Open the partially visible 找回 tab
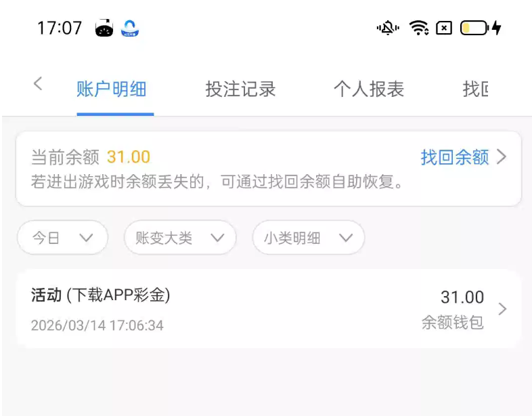 [x=475, y=89]
